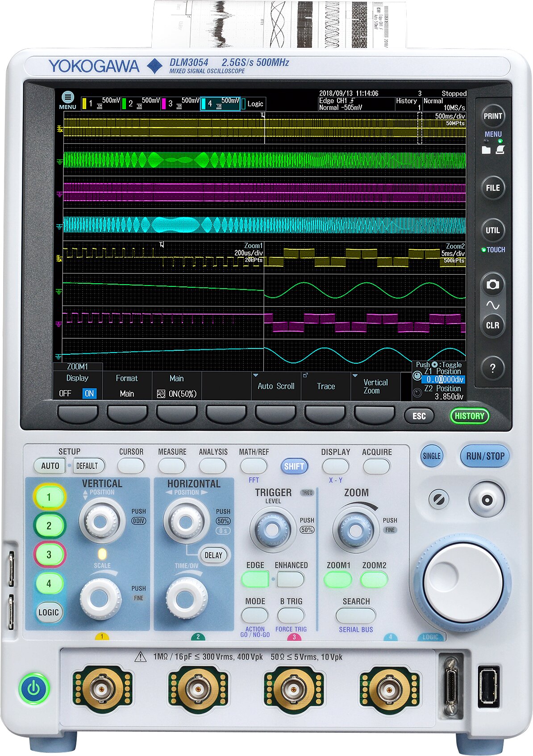
Task: Click the yellow channel 1 color indicator on screen
Action: point(84,104)
